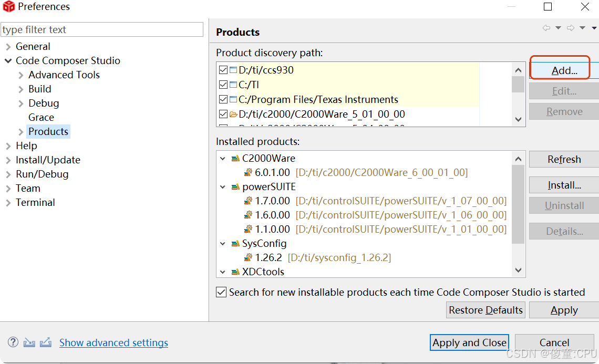Add a new product discovery path

(x=564, y=70)
